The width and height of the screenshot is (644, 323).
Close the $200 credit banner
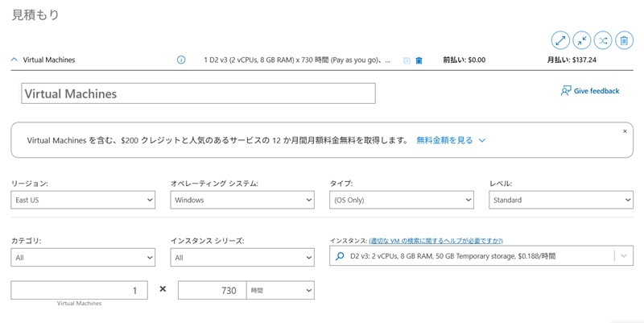(625, 130)
